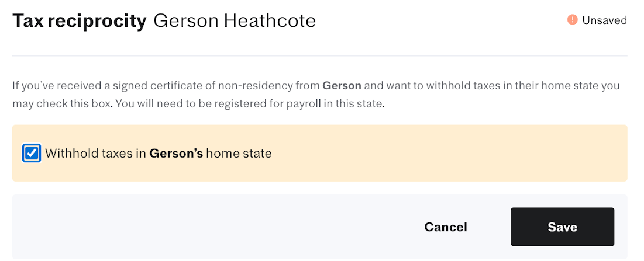Cancel the tax reciprocity changes
The image size is (644, 261).
tap(446, 227)
